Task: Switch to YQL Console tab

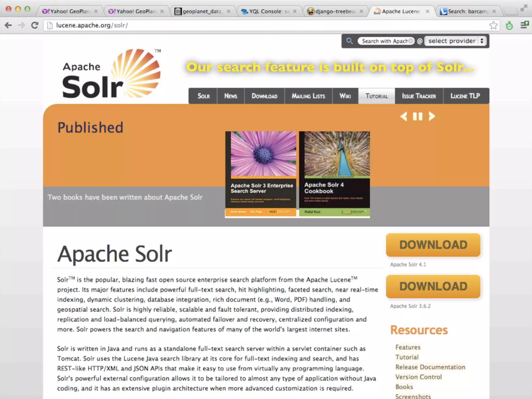Action: pos(269,11)
